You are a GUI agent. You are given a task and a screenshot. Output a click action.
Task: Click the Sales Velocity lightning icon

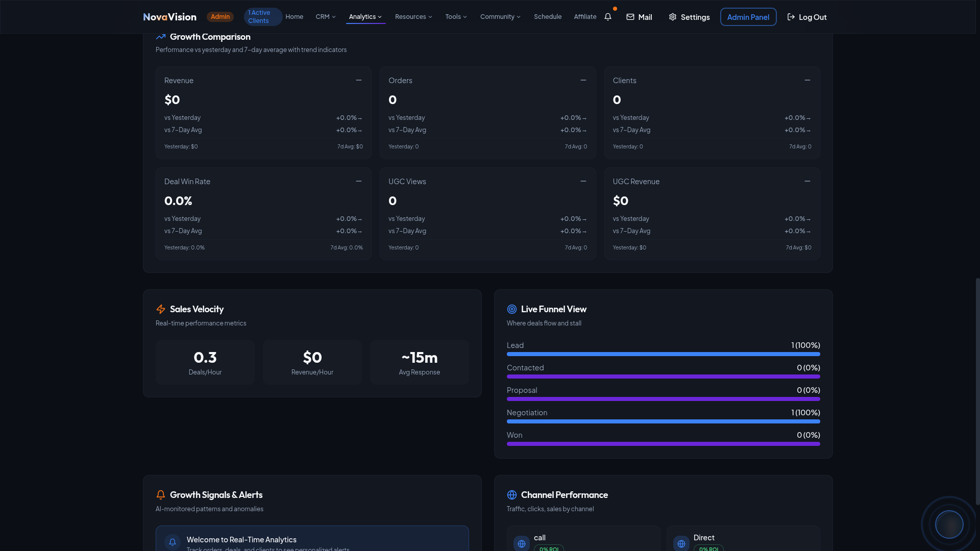pyautogui.click(x=161, y=309)
